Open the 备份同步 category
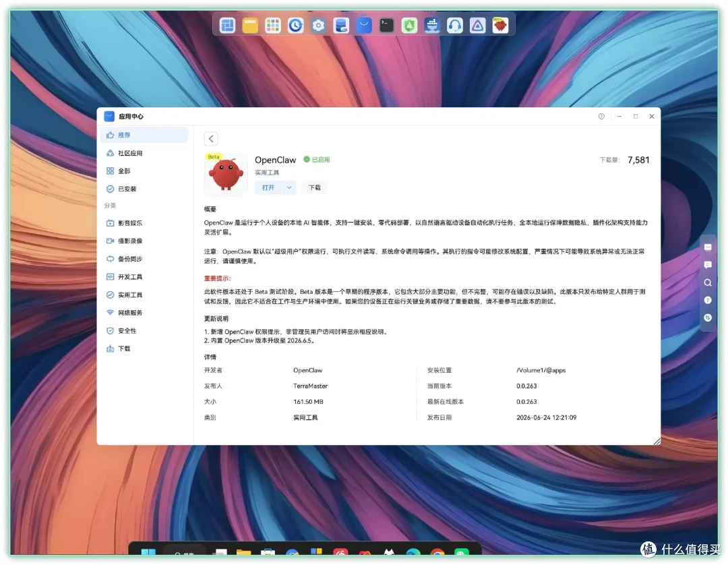 coord(144,259)
